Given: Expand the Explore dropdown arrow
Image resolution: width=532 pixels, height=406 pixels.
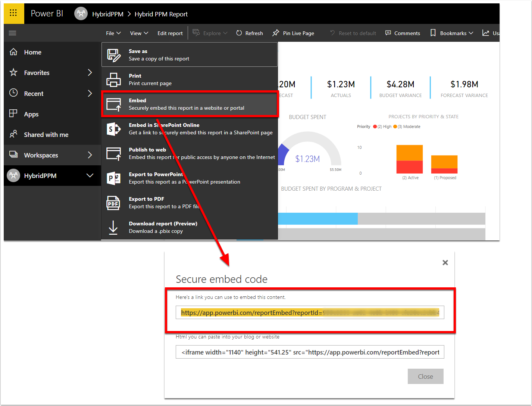Looking at the screenshot, I should pyautogui.click(x=225, y=33).
